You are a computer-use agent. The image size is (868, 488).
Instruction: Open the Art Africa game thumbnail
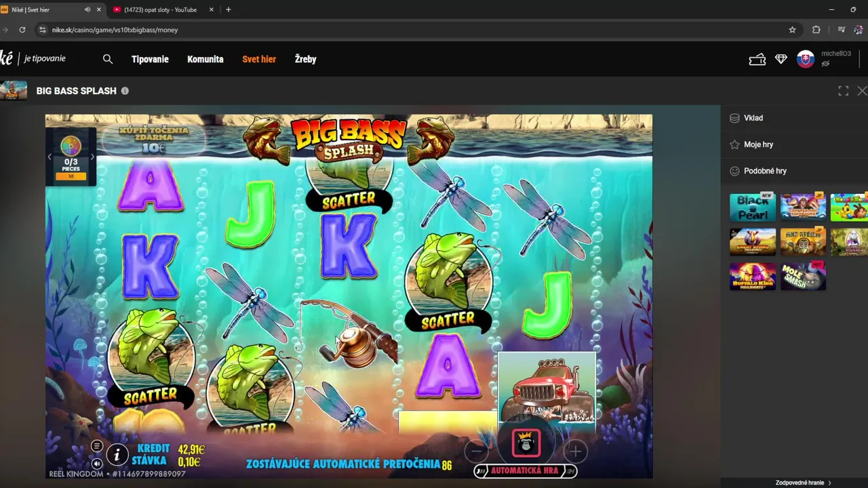[x=804, y=241]
